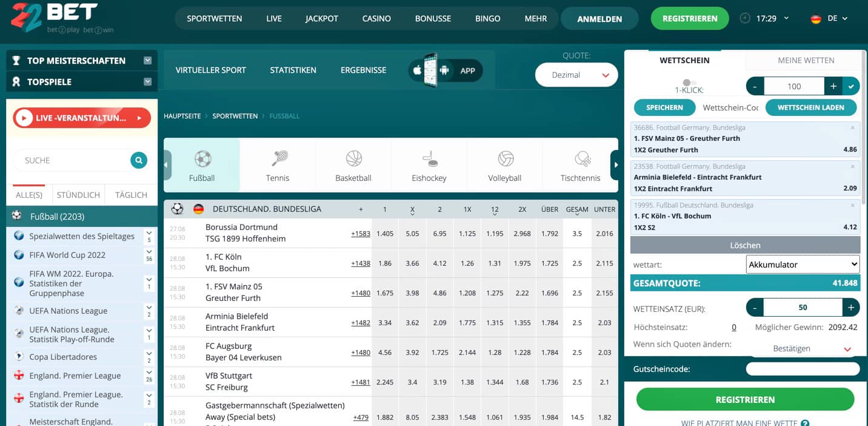Open the Sportwetten menu

pyautogui.click(x=215, y=19)
